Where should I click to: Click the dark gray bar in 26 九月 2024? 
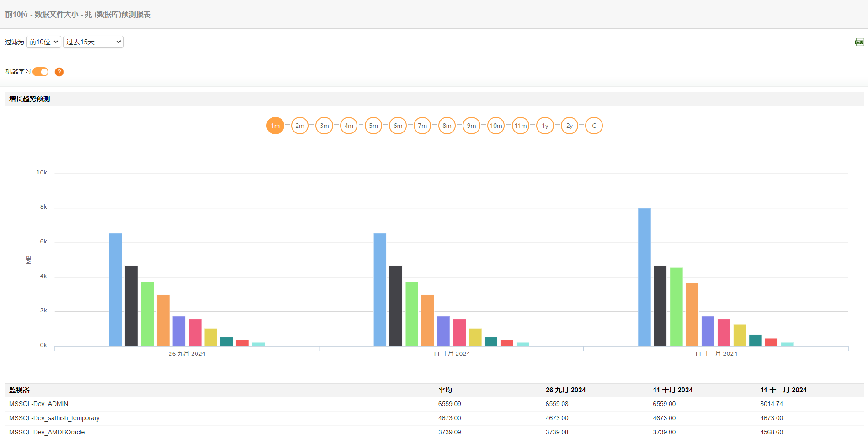pos(131,306)
